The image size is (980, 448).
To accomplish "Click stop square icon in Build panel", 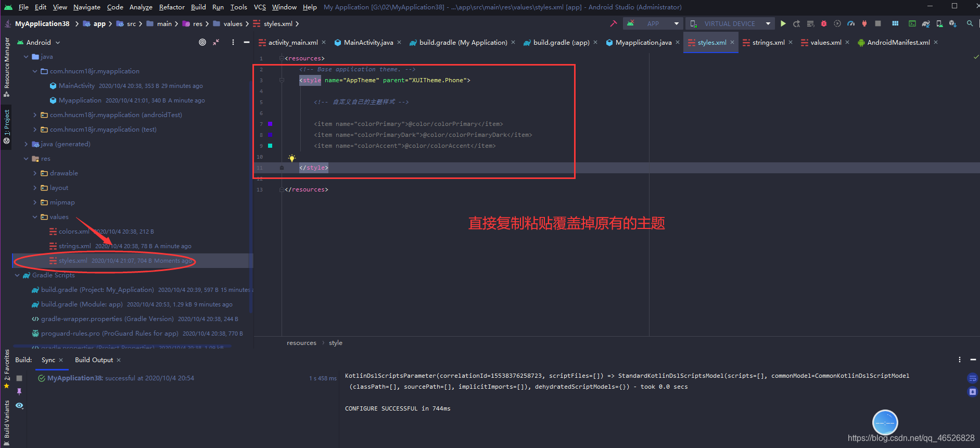I will point(19,378).
